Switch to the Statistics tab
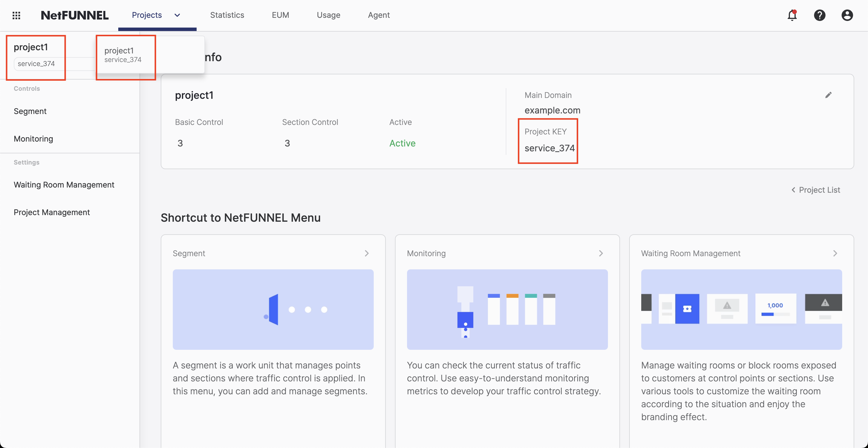Screen dimensions: 868x448 (227, 15)
